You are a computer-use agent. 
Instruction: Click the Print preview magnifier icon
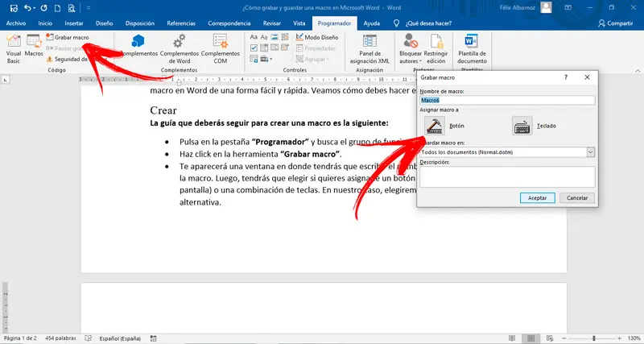coord(72,8)
